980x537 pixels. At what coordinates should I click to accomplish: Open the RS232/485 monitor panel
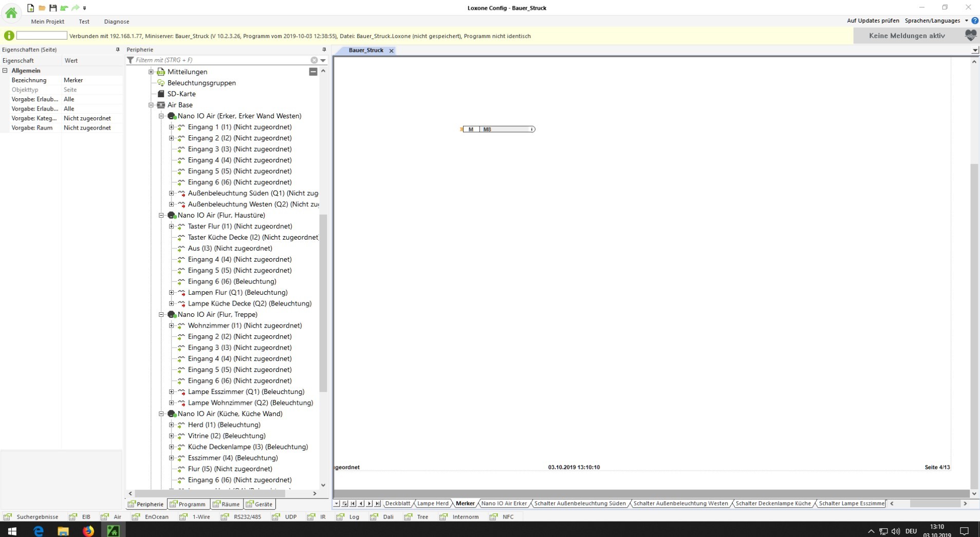click(x=241, y=517)
